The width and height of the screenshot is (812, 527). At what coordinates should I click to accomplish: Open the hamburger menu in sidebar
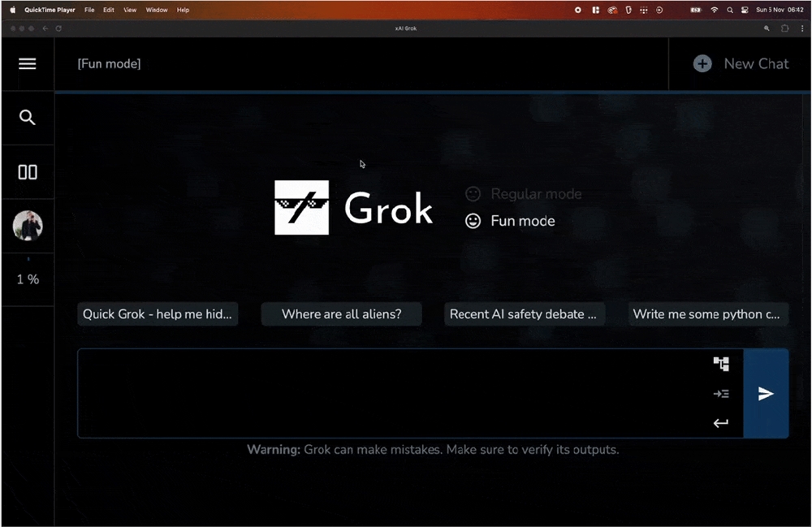point(28,63)
